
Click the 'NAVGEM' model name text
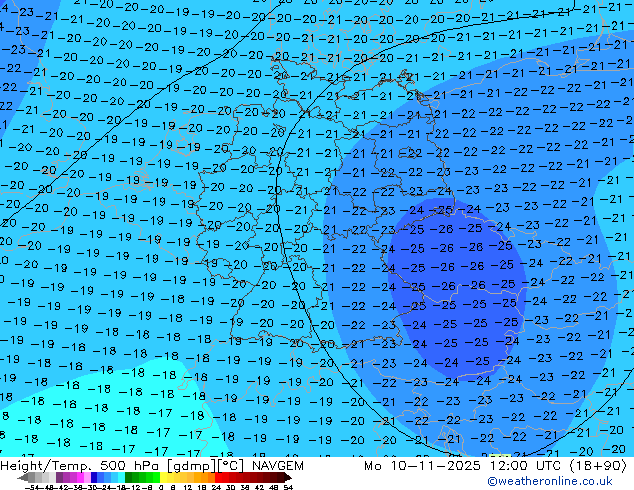coord(278,466)
